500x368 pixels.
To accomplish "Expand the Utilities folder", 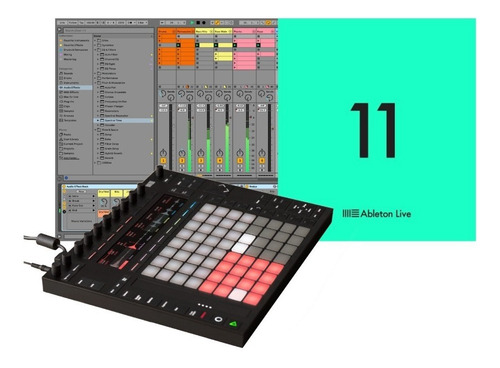I will [x=95, y=163].
